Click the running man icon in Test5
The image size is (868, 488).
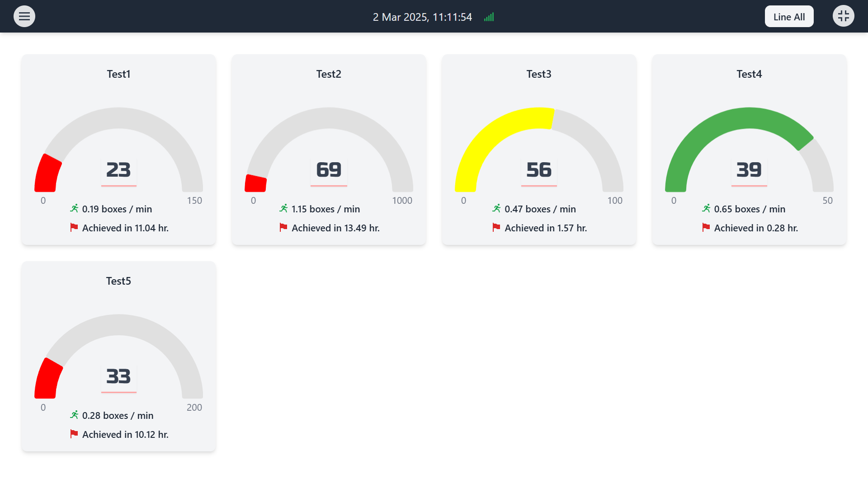(74, 415)
